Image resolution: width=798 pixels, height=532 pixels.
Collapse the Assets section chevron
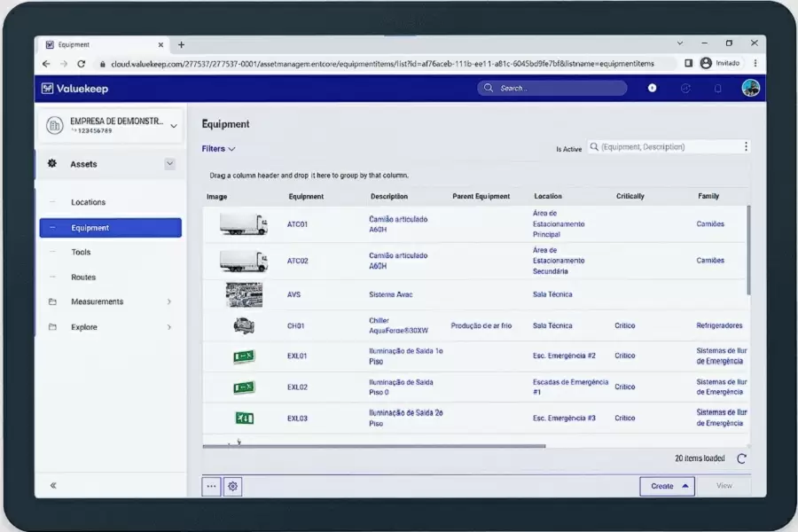(x=169, y=164)
